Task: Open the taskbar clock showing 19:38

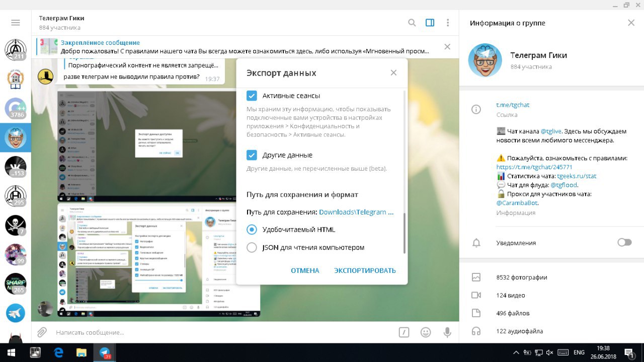Action: [x=603, y=352]
